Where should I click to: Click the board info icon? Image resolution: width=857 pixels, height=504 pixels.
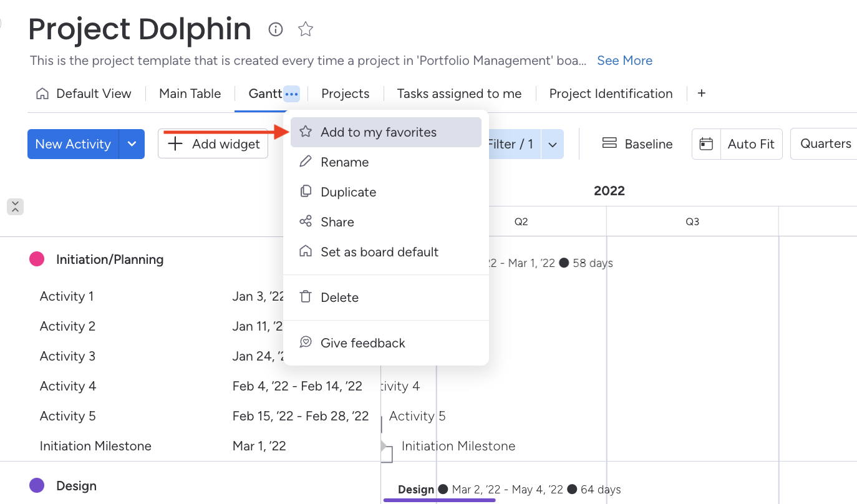coord(275,29)
